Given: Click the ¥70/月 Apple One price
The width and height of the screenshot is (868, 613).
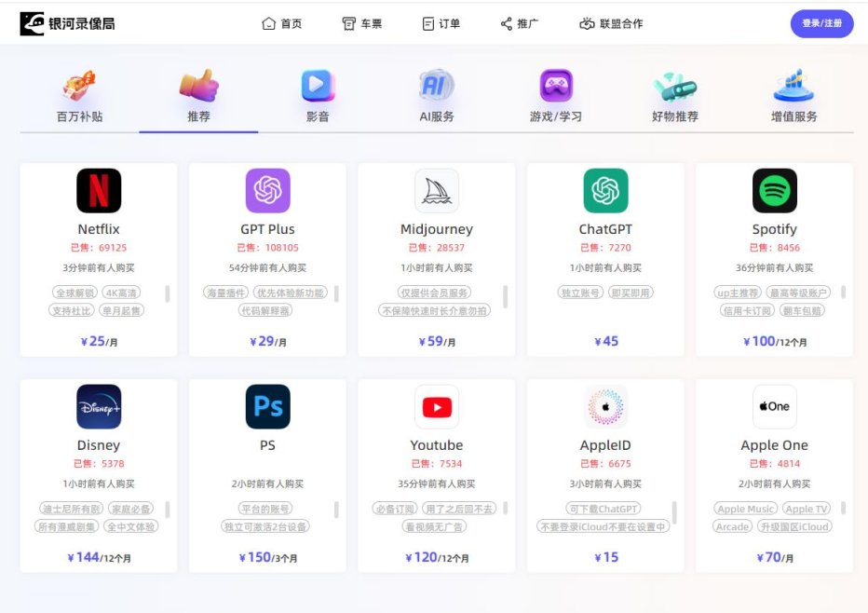Looking at the screenshot, I should pos(775,557).
